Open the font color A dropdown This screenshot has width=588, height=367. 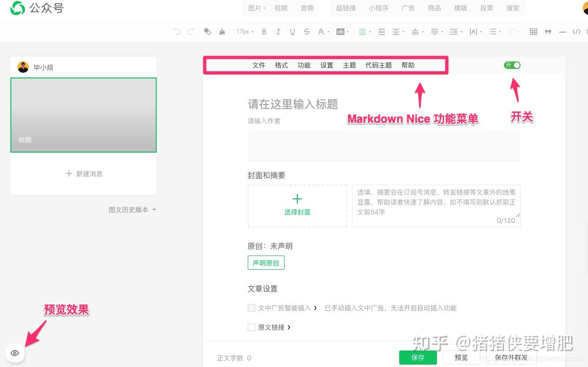click(x=323, y=32)
